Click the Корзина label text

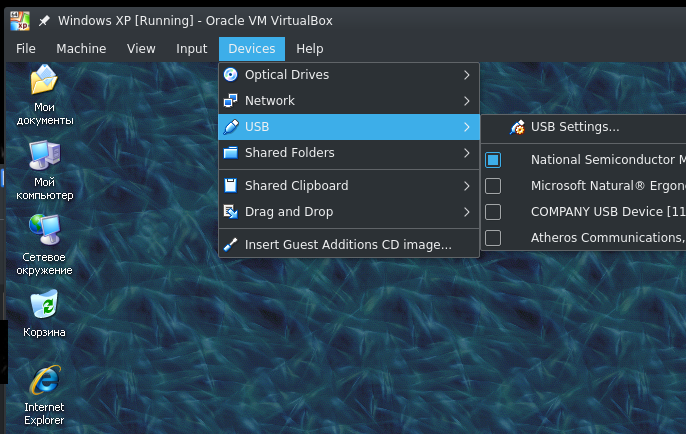(x=44, y=332)
